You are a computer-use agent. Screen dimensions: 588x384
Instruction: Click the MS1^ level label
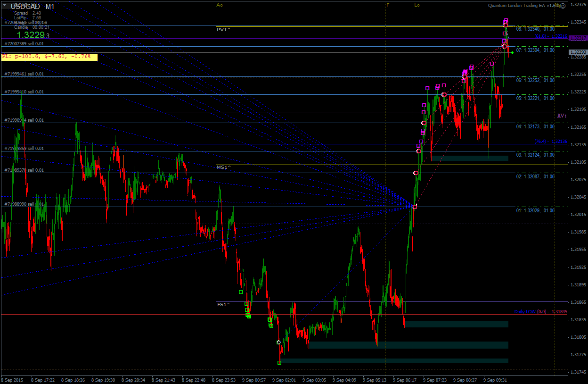223,167
